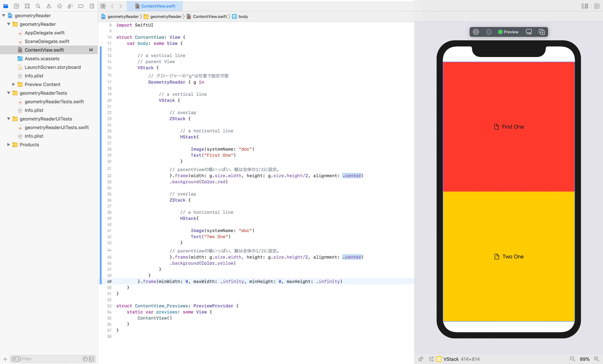Open the Source Control navigator icon

pos(16,6)
